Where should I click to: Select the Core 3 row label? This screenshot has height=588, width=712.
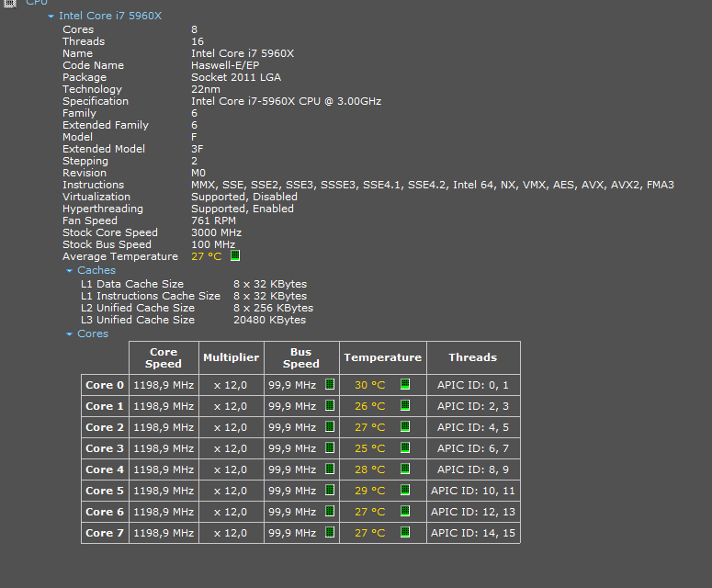[105, 448]
